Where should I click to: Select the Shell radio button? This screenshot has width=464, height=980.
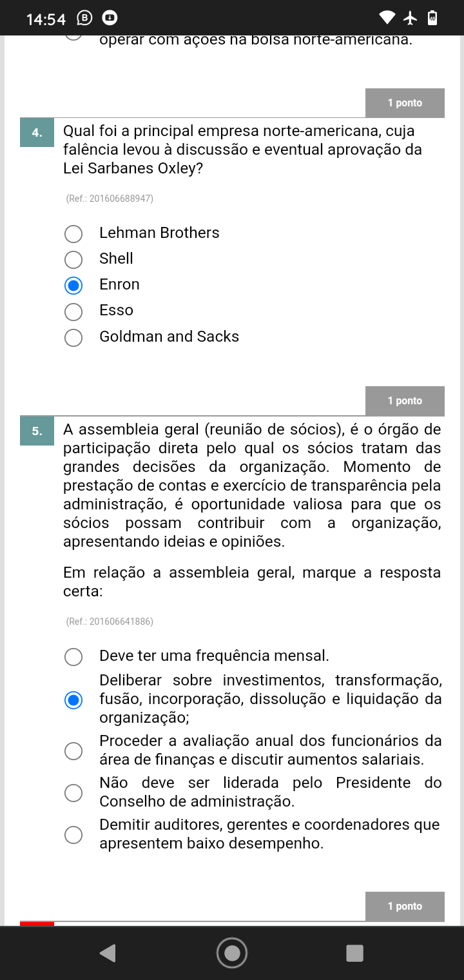click(73, 259)
